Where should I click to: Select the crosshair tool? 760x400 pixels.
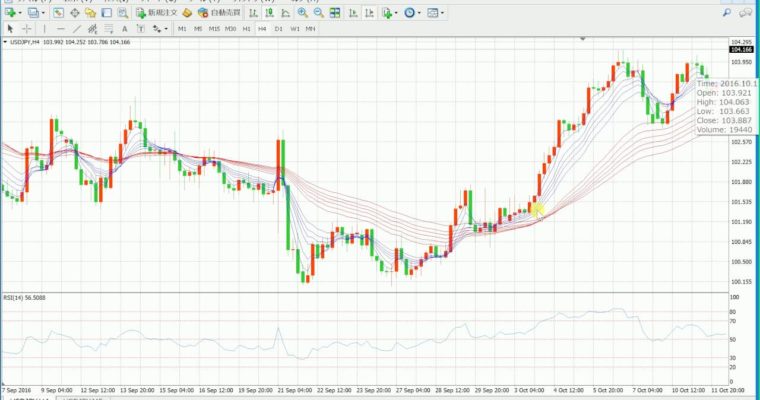[25, 30]
